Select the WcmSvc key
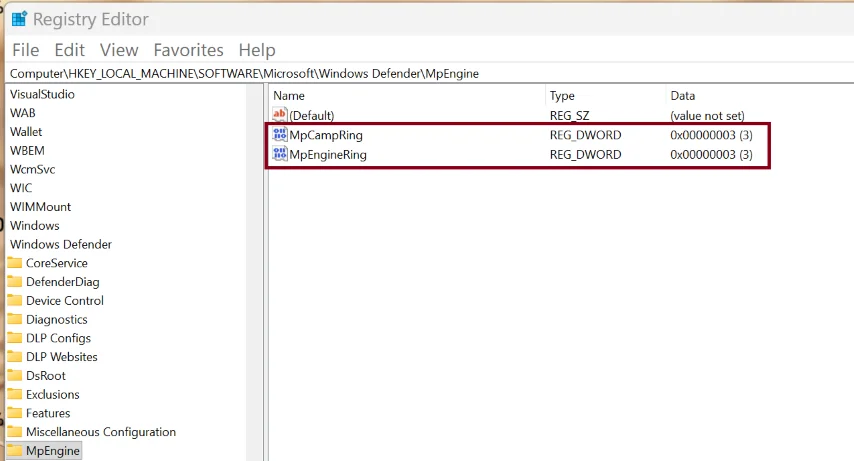Screen dimensions: 854x461 click(33, 169)
